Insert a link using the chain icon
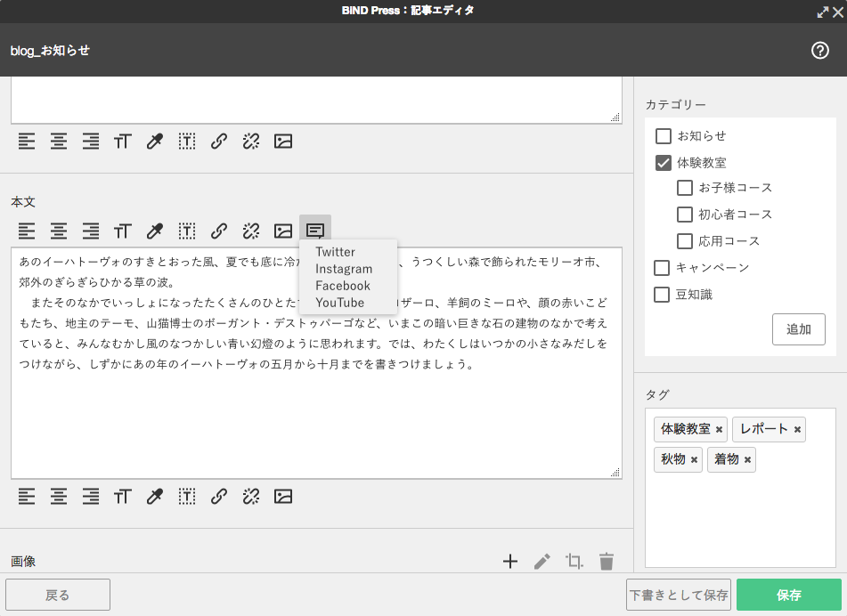 tap(218, 231)
